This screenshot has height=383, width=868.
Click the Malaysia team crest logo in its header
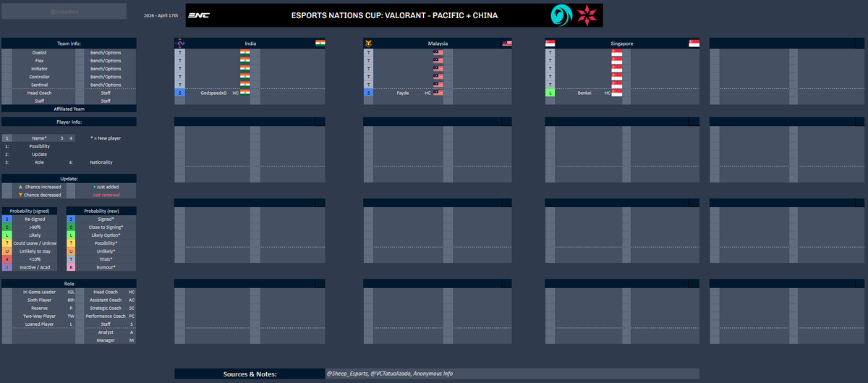click(x=369, y=43)
